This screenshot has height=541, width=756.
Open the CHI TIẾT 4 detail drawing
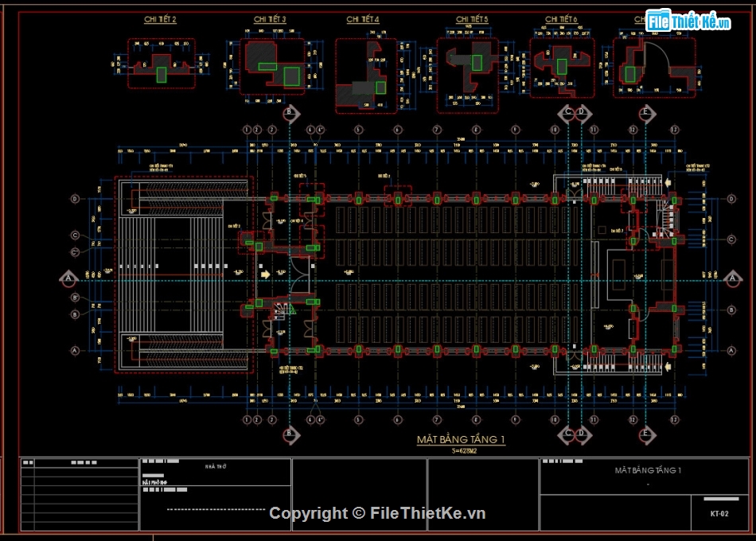[x=366, y=76]
